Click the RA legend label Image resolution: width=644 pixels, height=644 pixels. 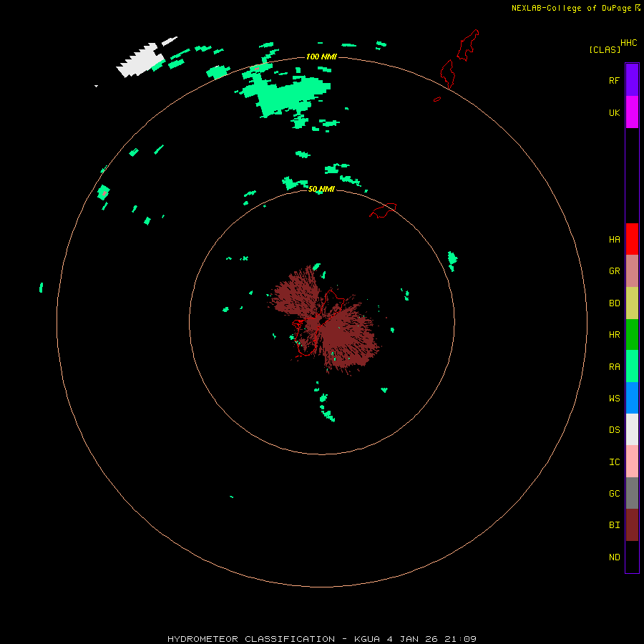click(x=614, y=366)
